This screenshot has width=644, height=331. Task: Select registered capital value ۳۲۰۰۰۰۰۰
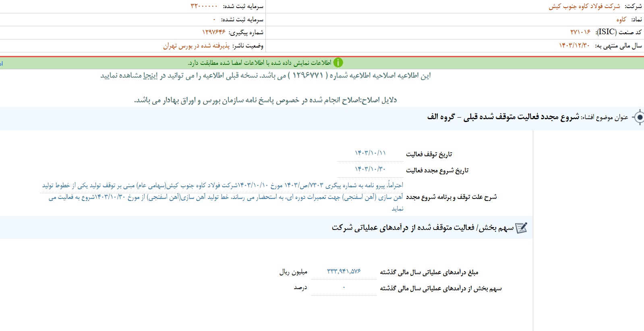pyautogui.click(x=204, y=6)
